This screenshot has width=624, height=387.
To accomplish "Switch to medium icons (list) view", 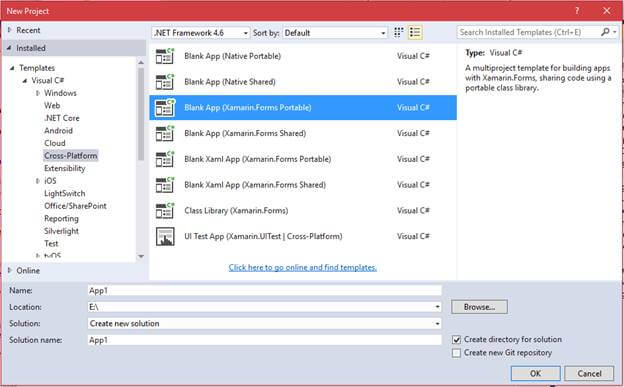I will pos(415,32).
